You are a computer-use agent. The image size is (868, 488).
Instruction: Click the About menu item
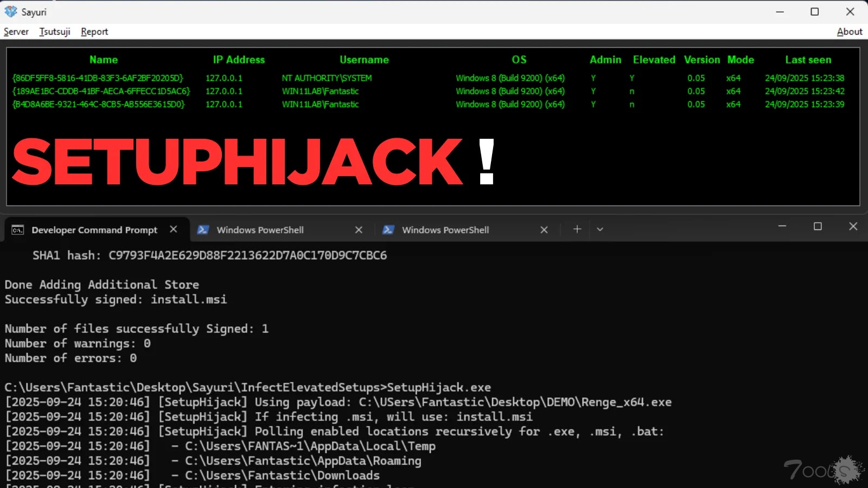coord(849,31)
